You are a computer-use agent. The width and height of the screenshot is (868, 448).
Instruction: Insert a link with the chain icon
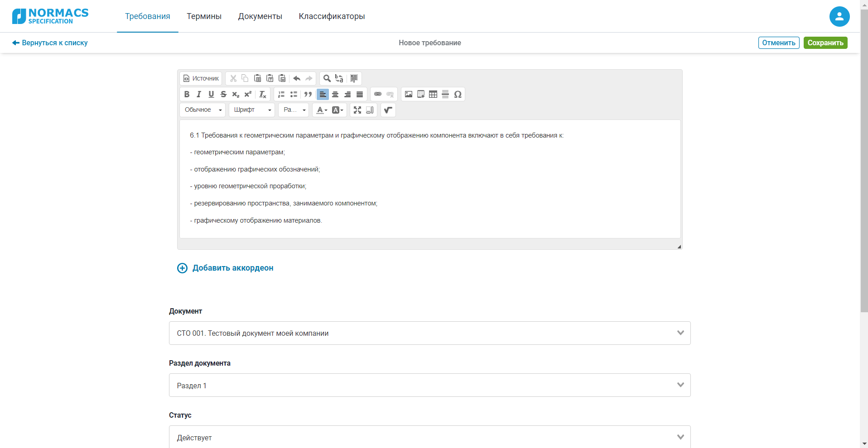point(377,94)
